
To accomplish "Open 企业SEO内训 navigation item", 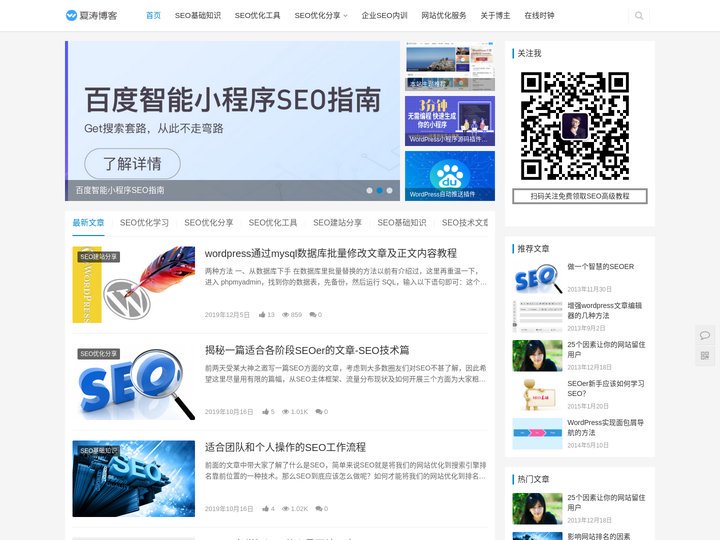I will 384,16.
